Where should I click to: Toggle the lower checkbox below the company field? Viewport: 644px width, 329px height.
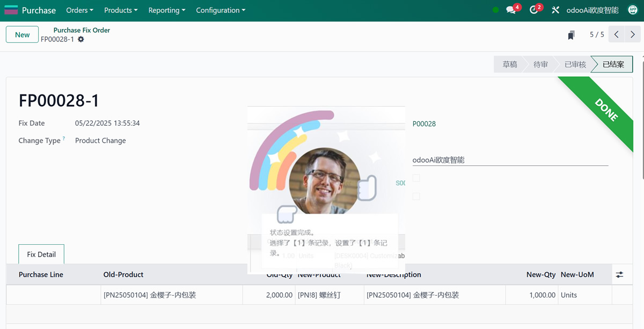pyautogui.click(x=416, y=196)
